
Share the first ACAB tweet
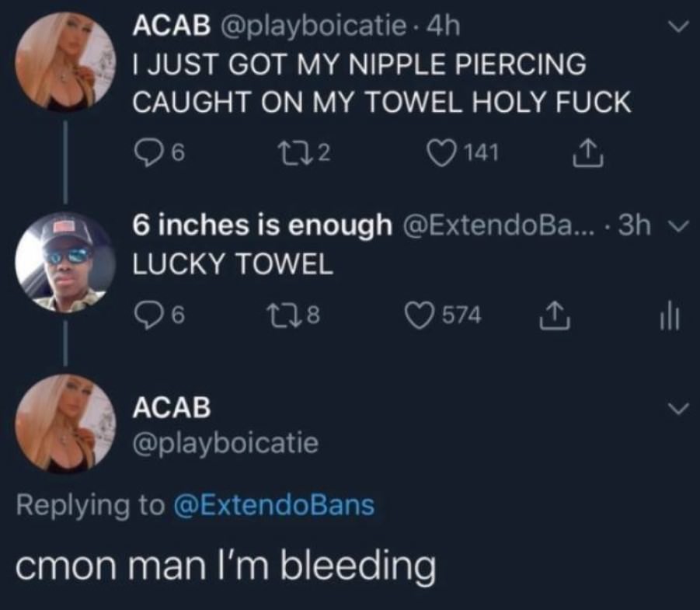pos(588,153)
